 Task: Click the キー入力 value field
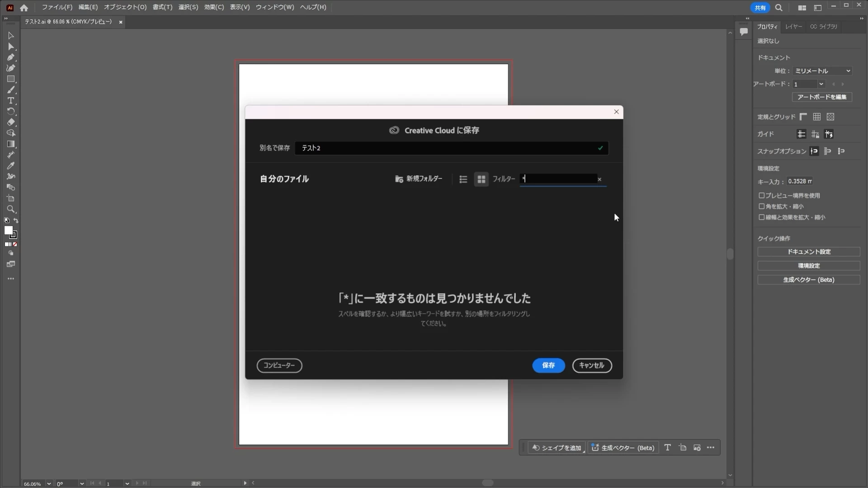coord(800,181)
